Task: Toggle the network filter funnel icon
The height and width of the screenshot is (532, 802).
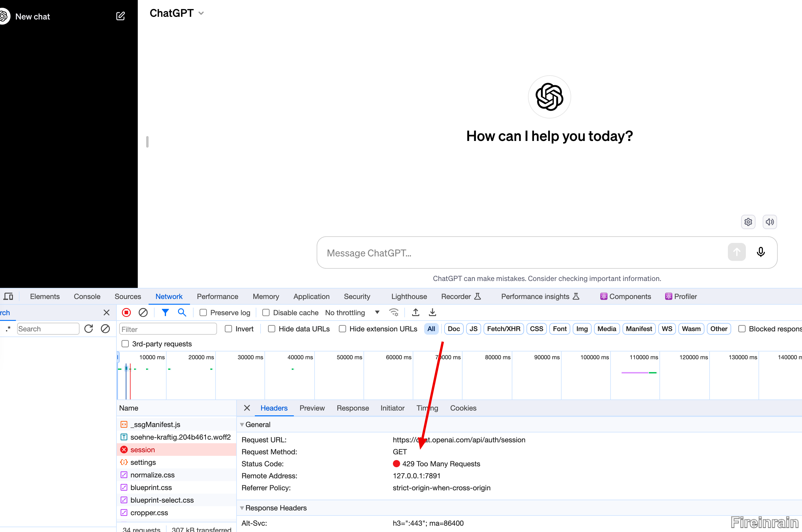Action: tap(165, 312)
